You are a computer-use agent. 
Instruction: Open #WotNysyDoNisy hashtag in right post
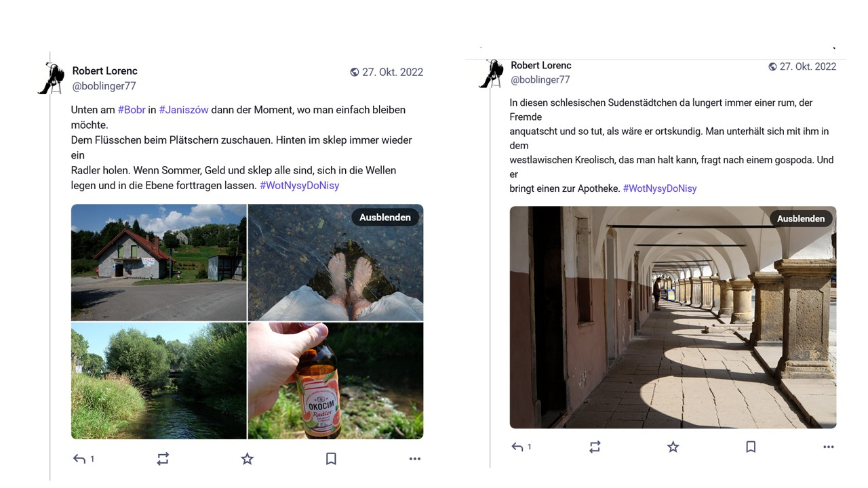(659, 188)
